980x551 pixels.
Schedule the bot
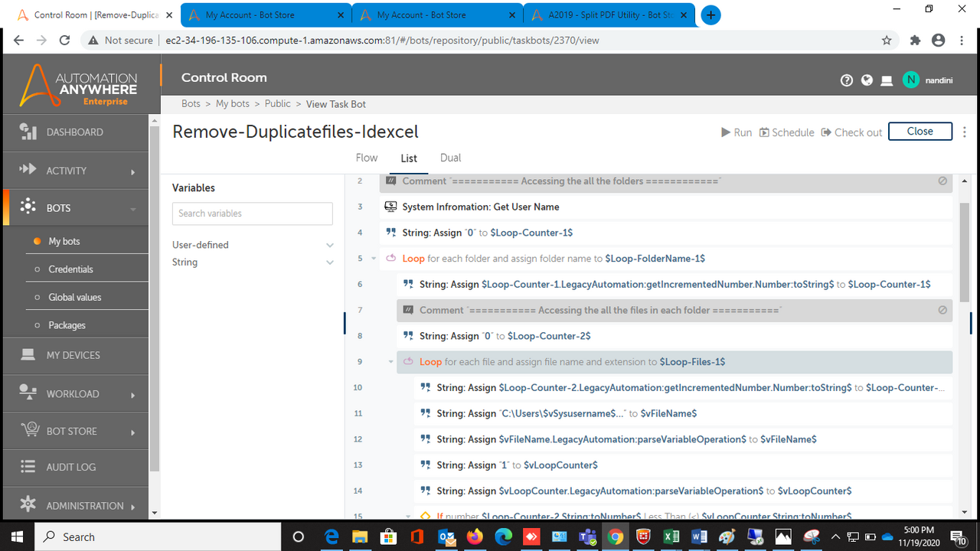pos(786,132)
